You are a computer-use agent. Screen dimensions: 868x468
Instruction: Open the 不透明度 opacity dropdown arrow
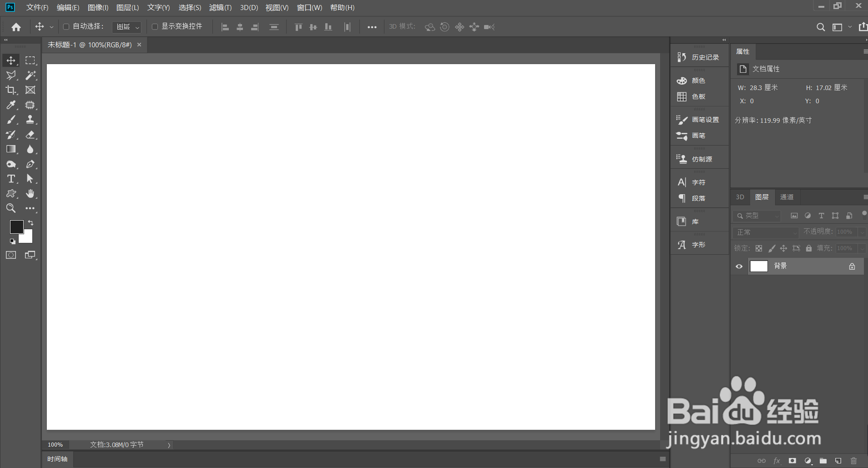pyautogui.click(x=862, y=232)
